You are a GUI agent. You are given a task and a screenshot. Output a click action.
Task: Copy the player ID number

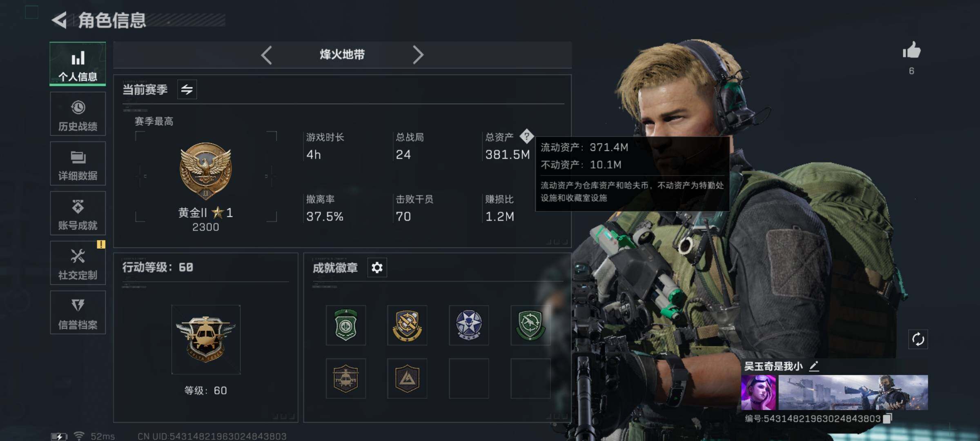pos(888,419)
